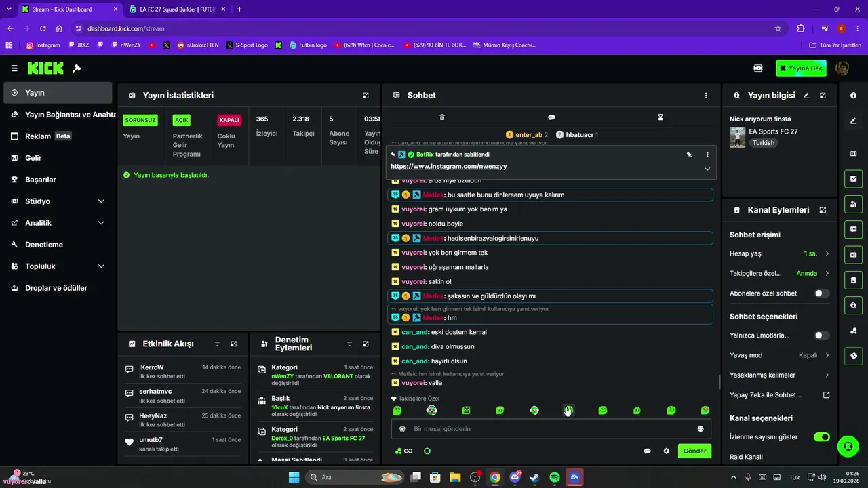The width and height of the screenshot is (868, 488).
Task: Open the pinned instagram.com/nwenzyy link
Action: [448, 167]
